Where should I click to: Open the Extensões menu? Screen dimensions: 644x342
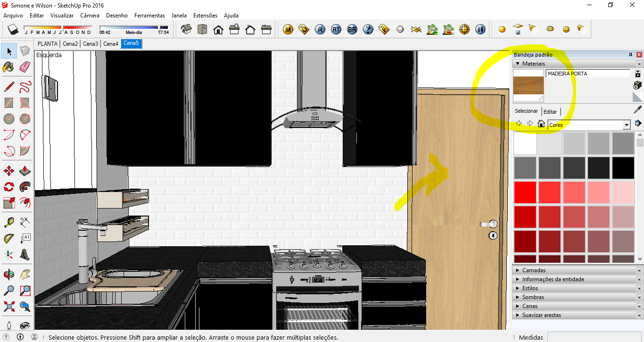click(205, 16)
